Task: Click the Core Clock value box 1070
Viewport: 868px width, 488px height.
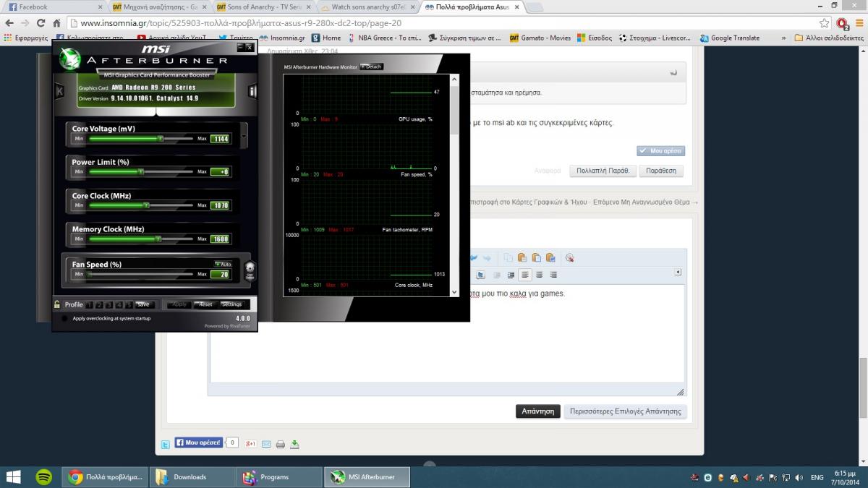Action: pyautogui.click(x=221, y=205)
